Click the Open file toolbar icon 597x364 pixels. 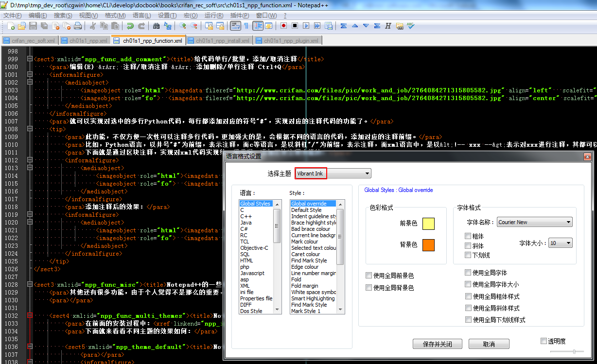pyautogui.click(x=22, y=26)
